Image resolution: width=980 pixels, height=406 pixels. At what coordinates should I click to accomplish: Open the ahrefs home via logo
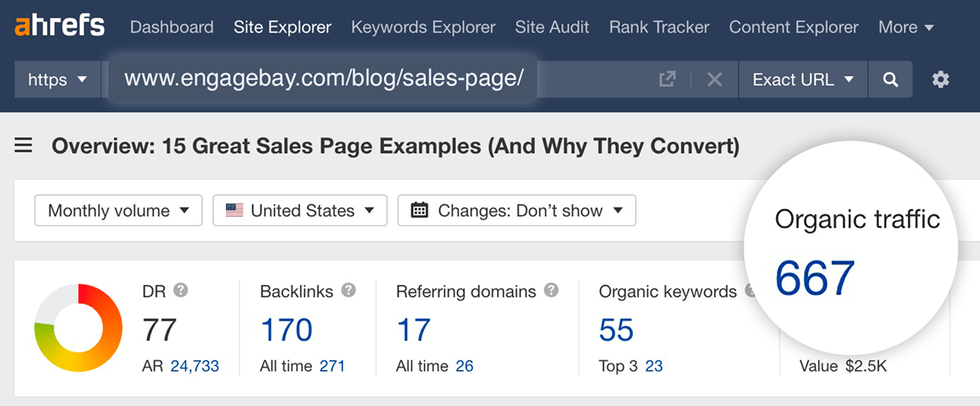tap(59, 26)
